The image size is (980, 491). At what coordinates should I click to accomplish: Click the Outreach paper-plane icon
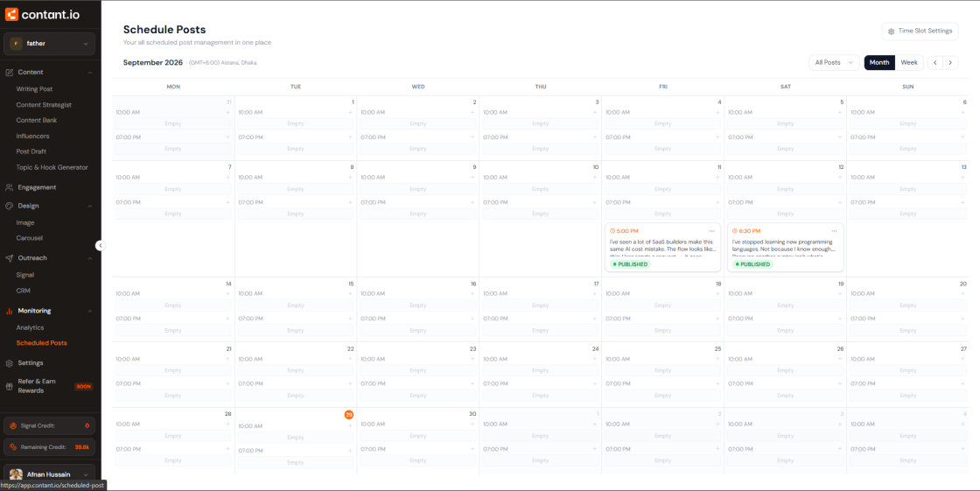point(10,257)
